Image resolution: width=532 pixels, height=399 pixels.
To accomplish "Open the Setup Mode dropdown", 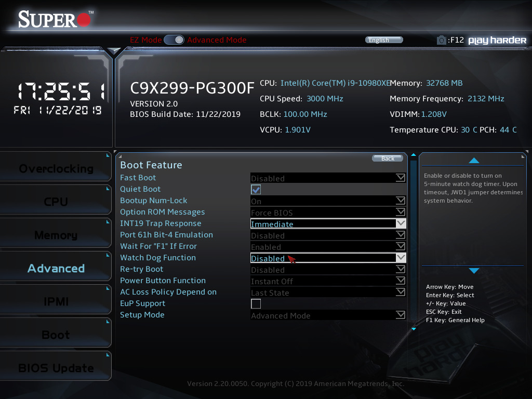I will pos(328,315).
